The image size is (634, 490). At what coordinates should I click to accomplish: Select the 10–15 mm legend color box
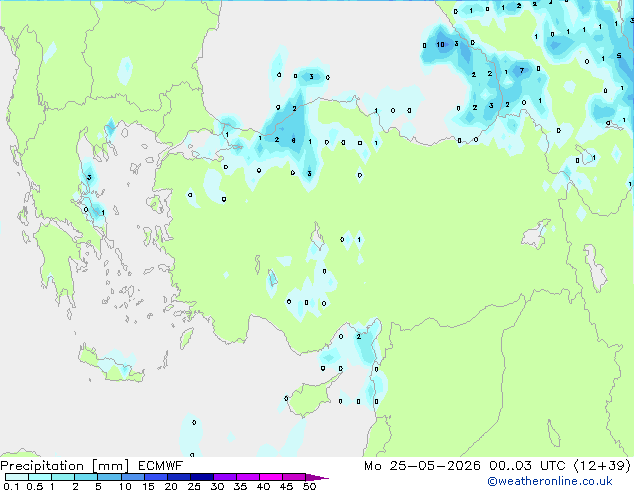tap(132, 477)
